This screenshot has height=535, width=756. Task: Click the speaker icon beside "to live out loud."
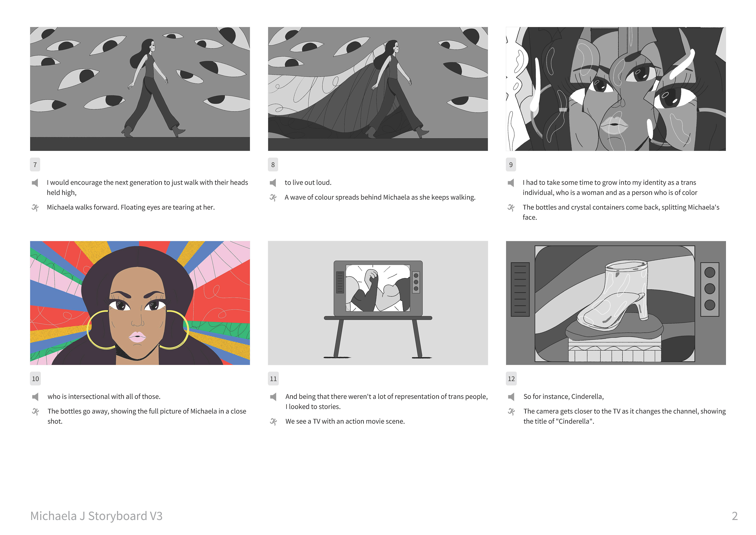[273, 183]
